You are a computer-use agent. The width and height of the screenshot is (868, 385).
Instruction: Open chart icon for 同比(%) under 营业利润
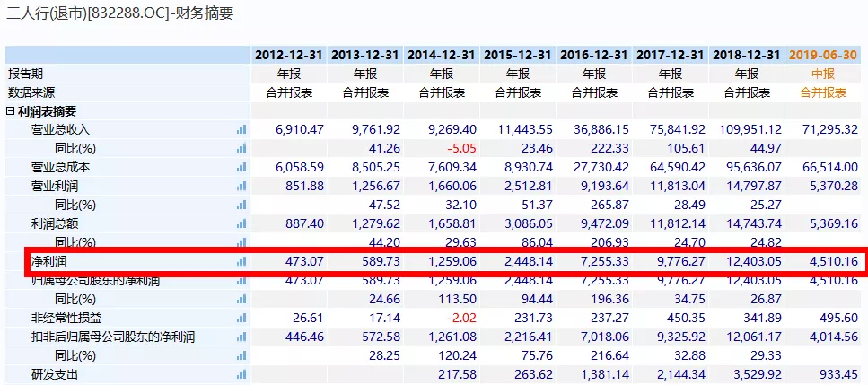[241, 206]
